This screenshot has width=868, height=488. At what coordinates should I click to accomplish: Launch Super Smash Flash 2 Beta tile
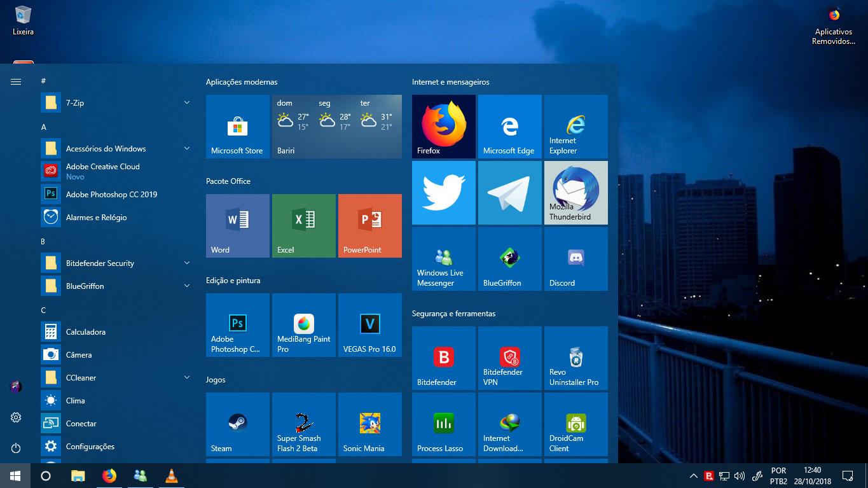304,424
